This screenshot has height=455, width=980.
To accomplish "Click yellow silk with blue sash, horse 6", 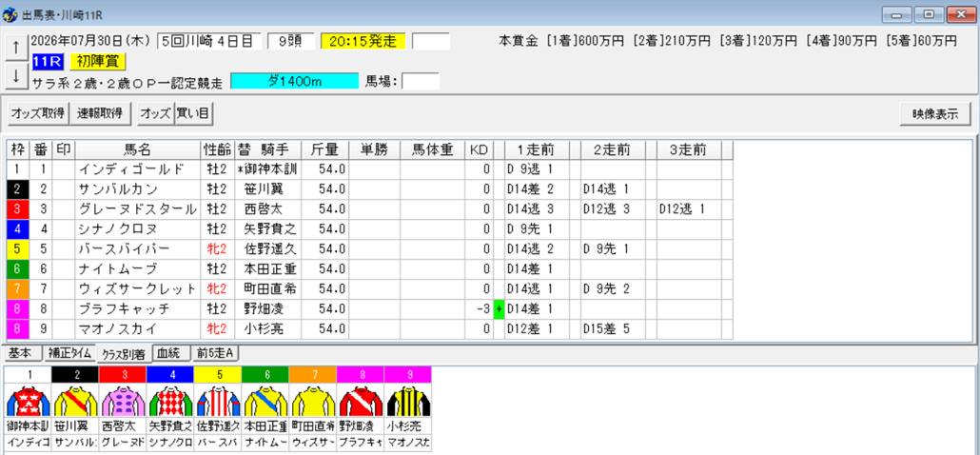I will point(265,402).
